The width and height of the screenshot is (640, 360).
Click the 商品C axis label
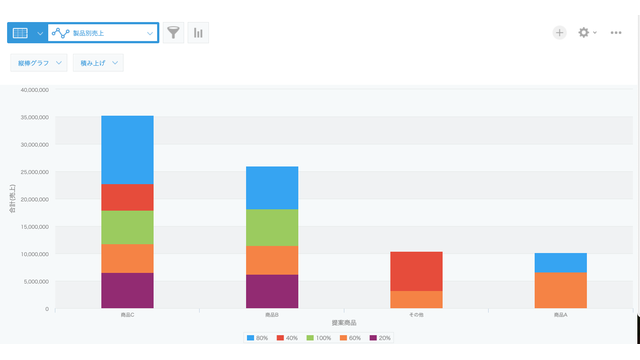pyautogui.click(x=127, y=315)
